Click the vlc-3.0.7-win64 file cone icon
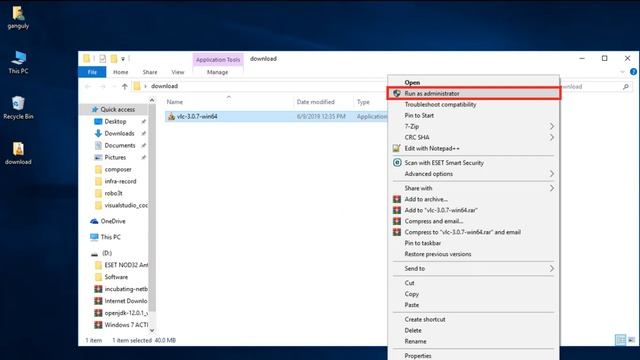640x360 pixels. [171, 117]
